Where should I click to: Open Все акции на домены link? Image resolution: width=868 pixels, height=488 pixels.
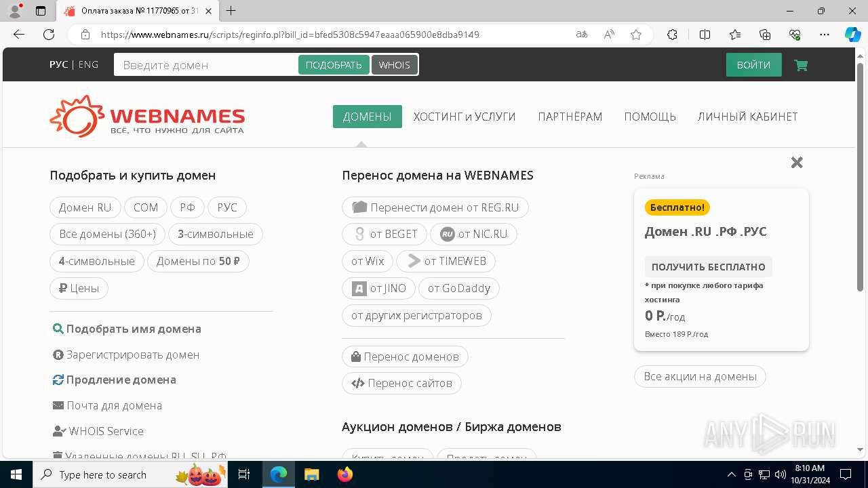pyautogui.click(x=700, y=376)
